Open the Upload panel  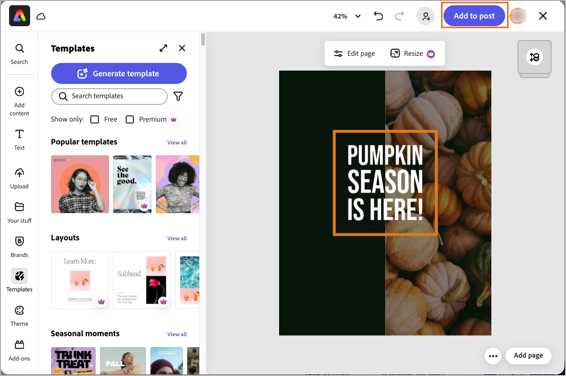click(19, 178)
